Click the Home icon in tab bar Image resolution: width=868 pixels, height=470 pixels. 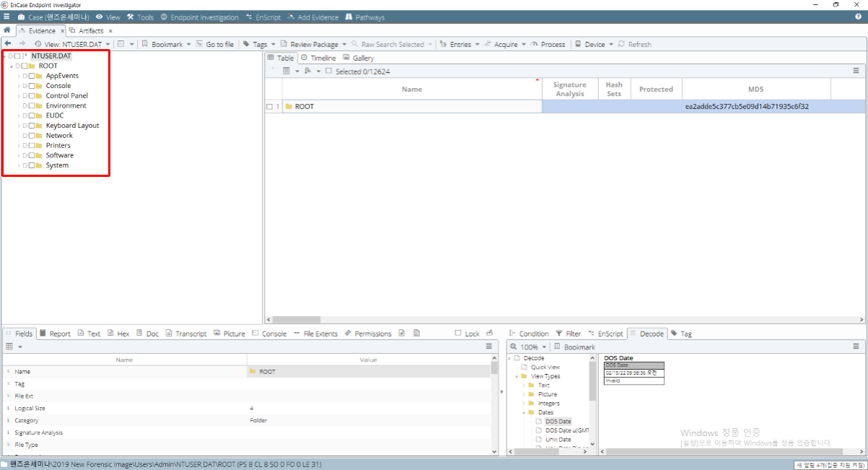pos(7,30)
